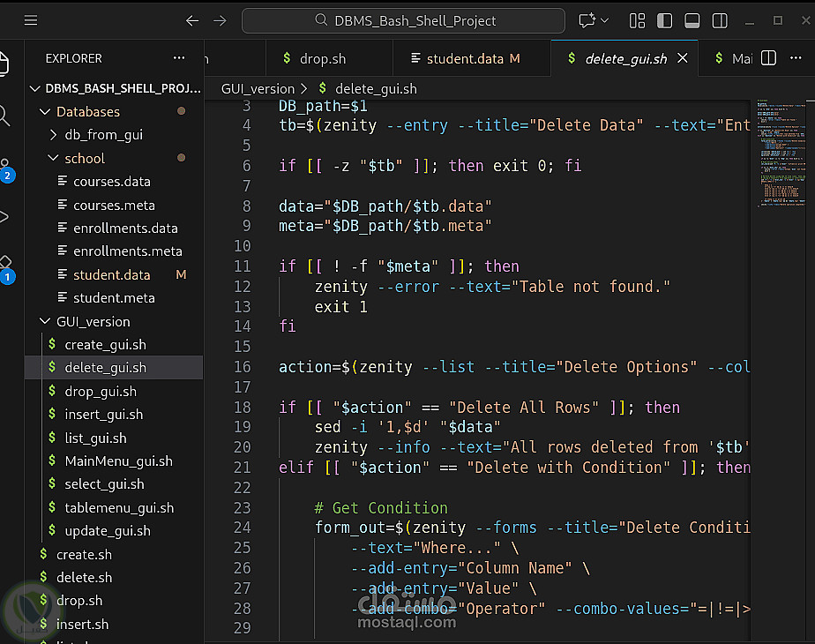Collapse the Databases folder
Screen dimensions: 815x644
(x=87, y=112)
